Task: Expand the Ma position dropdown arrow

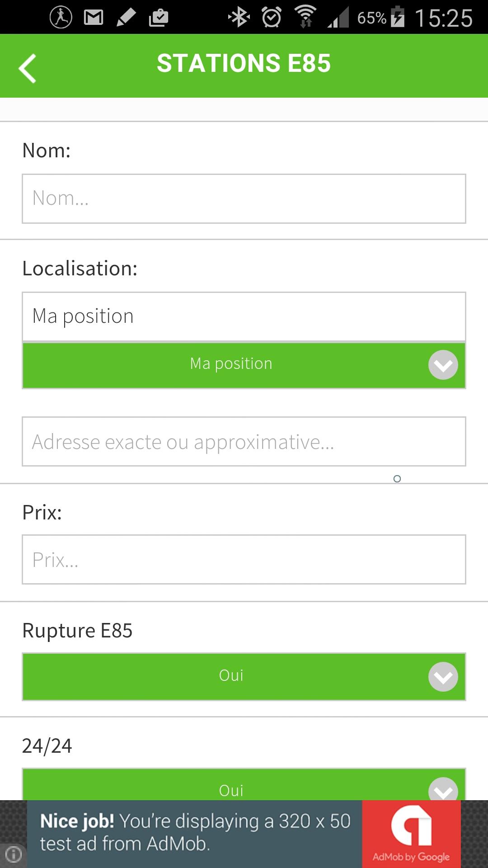Action: tap(443, 365)
